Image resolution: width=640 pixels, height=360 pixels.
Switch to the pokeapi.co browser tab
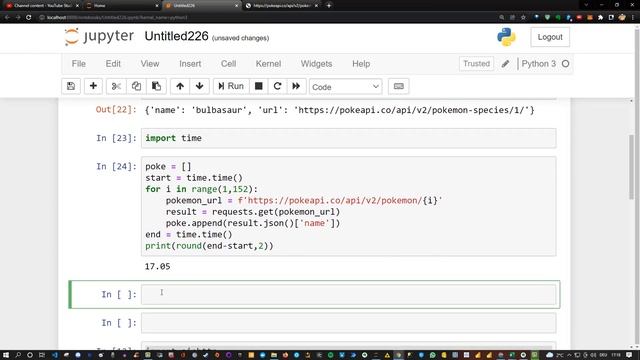[x=282, y=5]
